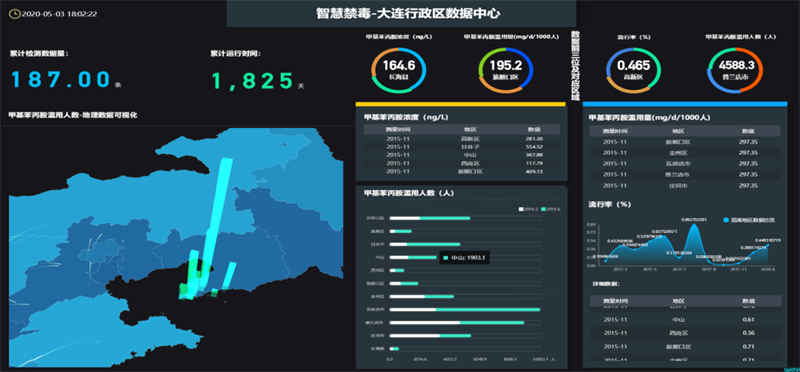Click the 195.2 abuse amount donut gauge
The image size is (800, 372).
tap(506, 70)
